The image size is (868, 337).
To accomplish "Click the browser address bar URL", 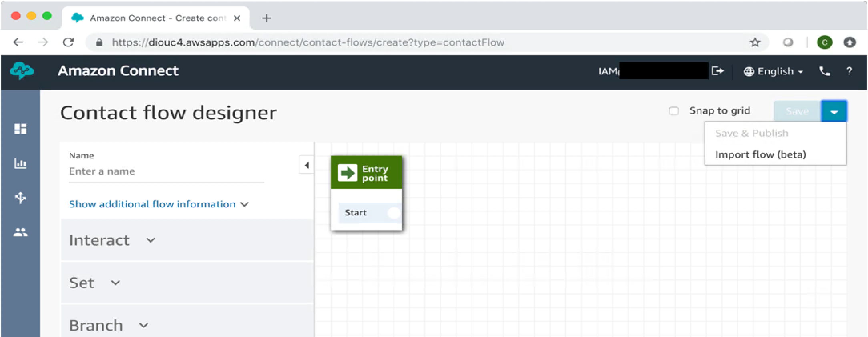I will 308,42.
